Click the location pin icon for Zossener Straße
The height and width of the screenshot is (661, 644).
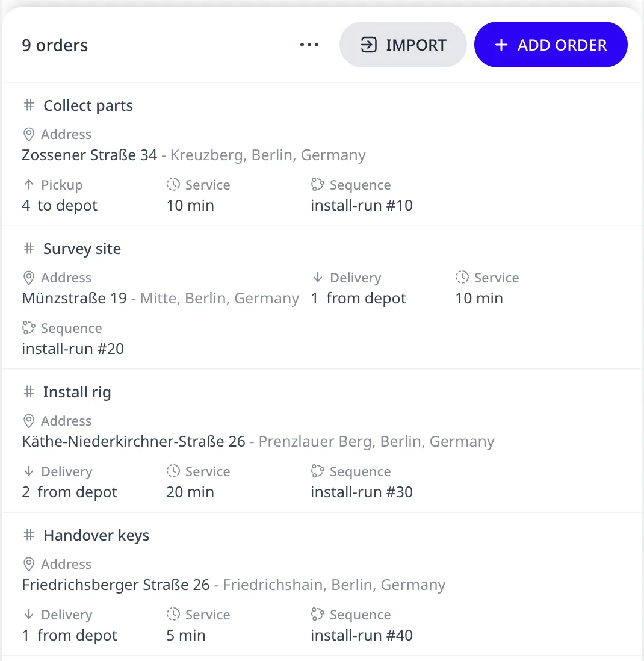click(29, 134)
